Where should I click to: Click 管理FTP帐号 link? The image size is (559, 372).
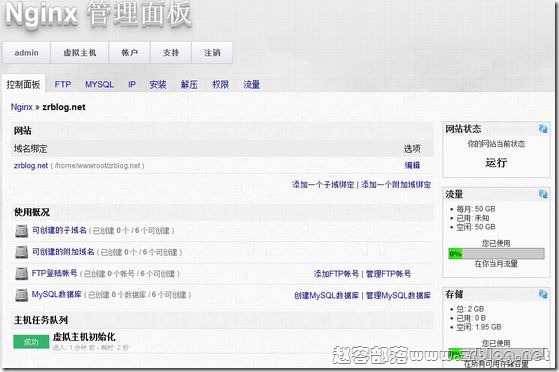click(x=388, y=274)
